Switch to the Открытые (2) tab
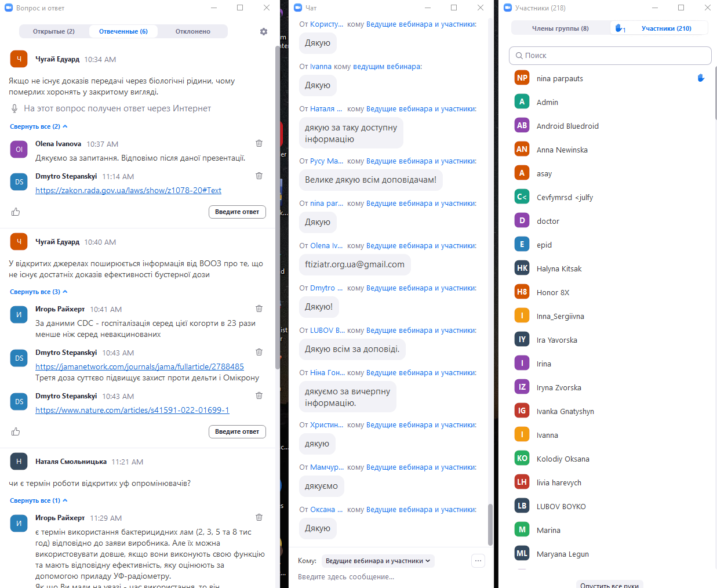 (x=54, y=31)
